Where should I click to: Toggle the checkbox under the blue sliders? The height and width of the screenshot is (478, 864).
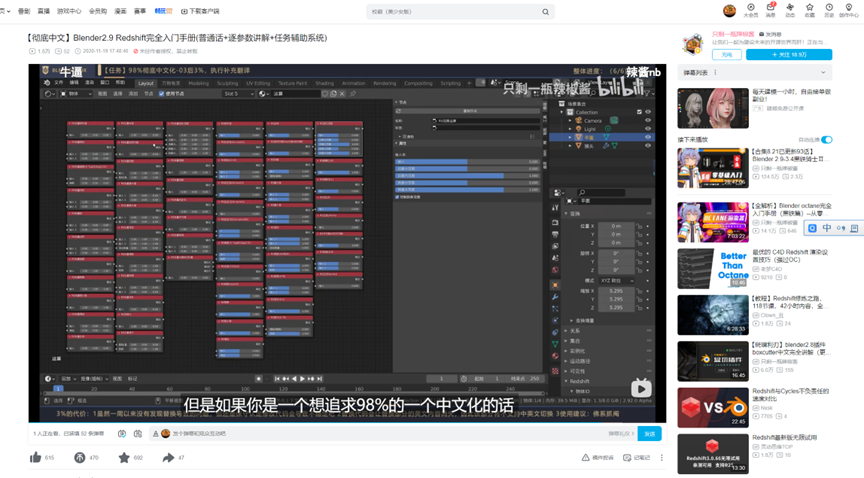(397, 197)
